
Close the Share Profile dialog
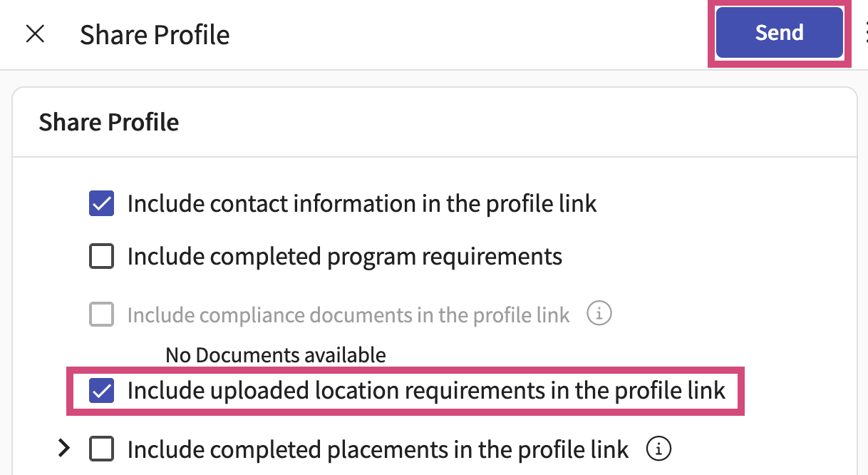[x=35, y=34]
